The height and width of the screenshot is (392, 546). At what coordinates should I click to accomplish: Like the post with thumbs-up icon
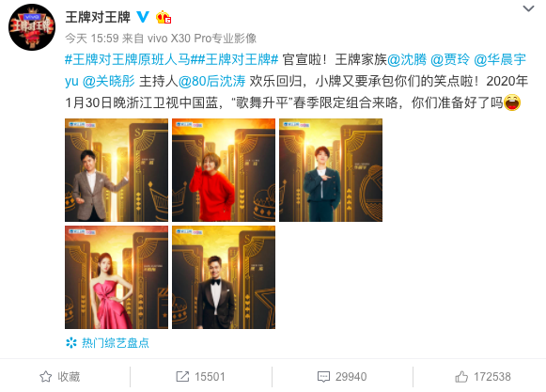(461, 377)
